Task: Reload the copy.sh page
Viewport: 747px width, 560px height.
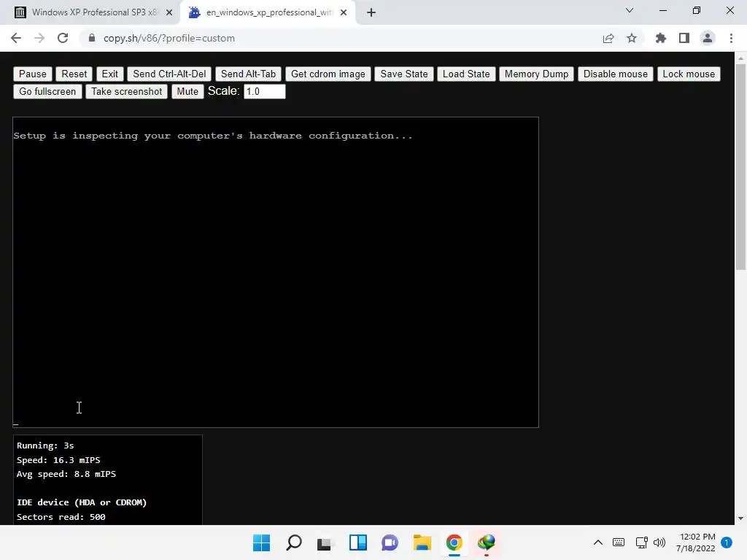Action: (x=63, y=38)
